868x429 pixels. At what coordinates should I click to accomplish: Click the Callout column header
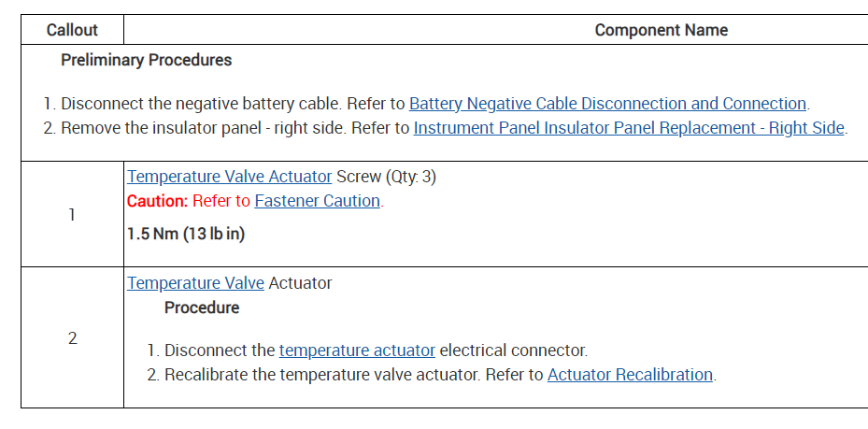pyautogui.click(x=72, y=30)
